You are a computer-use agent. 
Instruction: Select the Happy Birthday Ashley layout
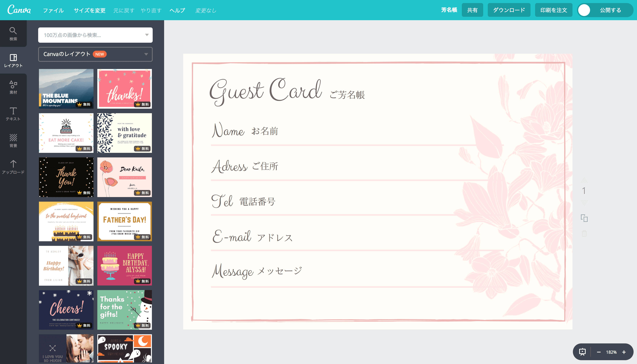tap(66, 266)
